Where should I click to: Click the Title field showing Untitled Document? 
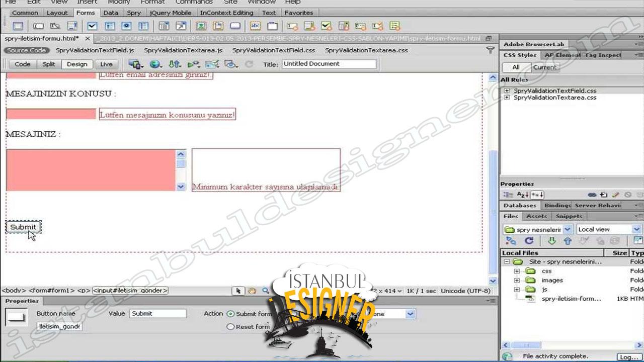(x=329, y=64)
